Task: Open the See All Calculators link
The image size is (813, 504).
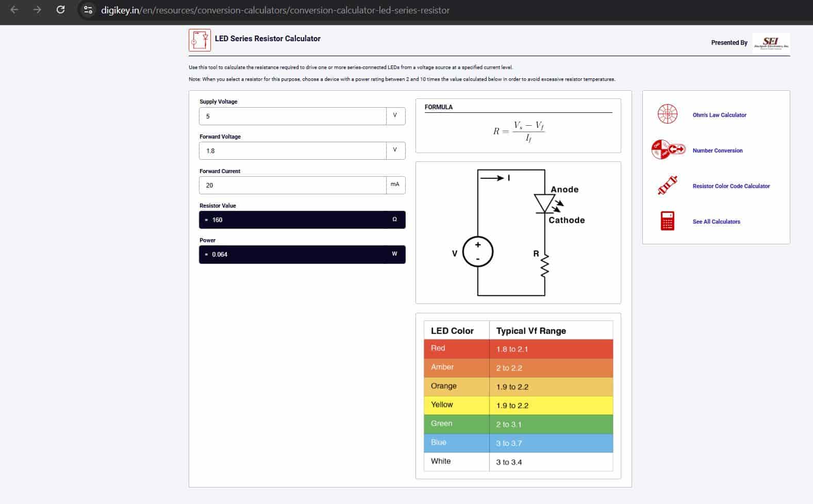Action: [716, 222]
